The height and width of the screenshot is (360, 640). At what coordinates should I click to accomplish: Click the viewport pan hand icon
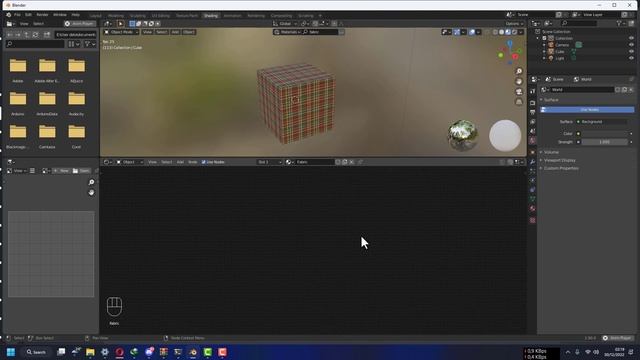point(519,82)
